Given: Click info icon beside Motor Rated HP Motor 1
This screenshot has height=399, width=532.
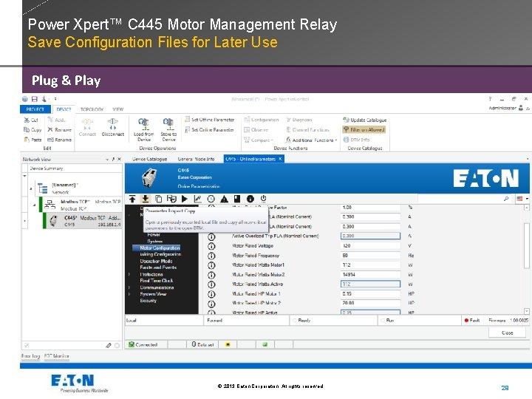Looking at the screenshot, I should (211, 294).
